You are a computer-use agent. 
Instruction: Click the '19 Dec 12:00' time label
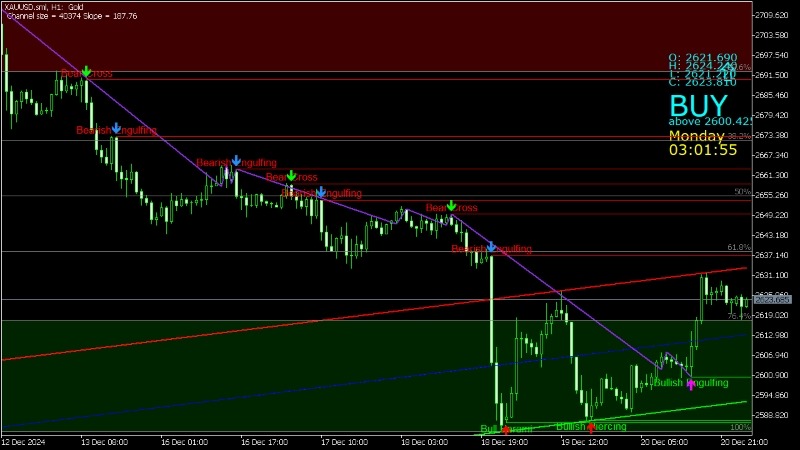(585, 442)
